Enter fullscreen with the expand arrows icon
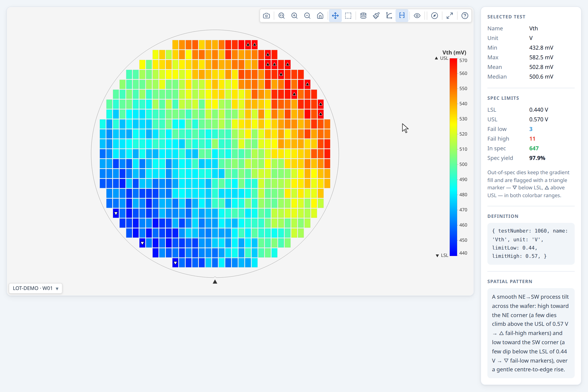588x392 pixels. [449, 16]
